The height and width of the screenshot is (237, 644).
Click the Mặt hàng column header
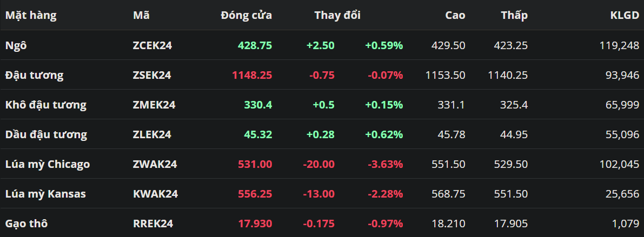click(x=31, y=16)
